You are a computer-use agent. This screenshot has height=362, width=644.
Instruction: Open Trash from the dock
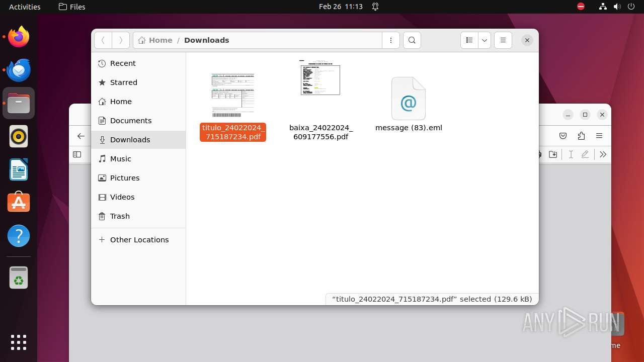point(19,278)
